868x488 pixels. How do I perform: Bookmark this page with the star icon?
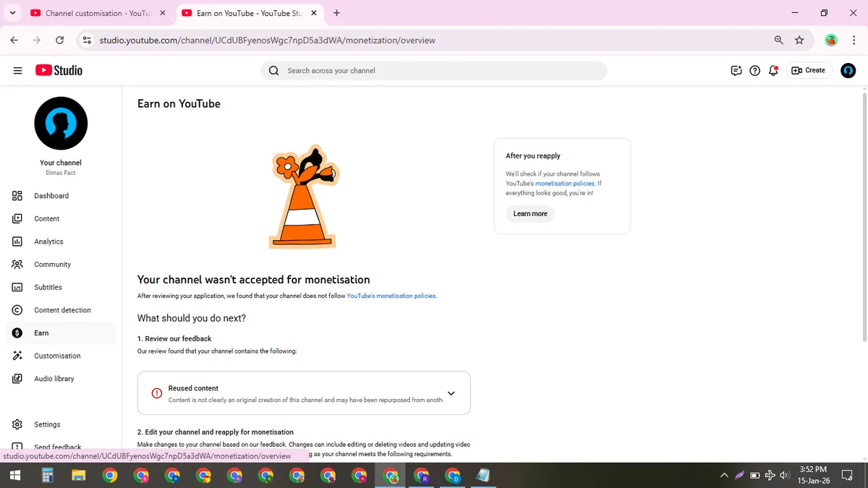click(799, 40)
